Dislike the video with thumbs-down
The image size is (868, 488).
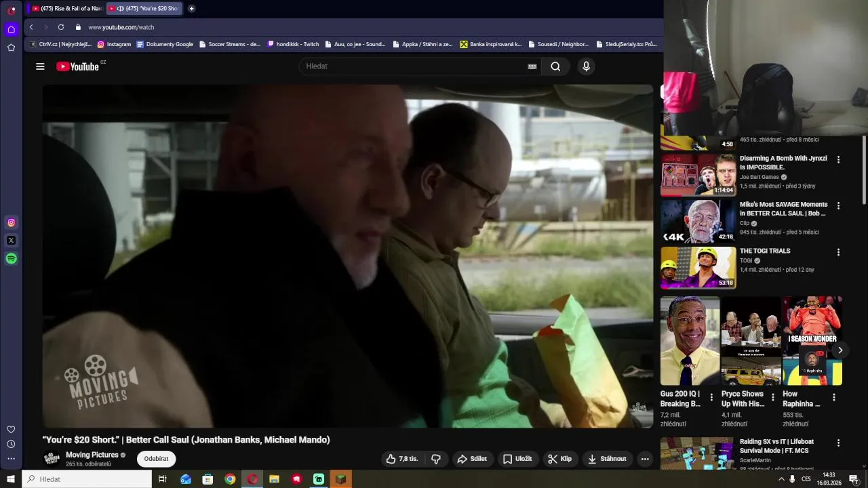(x=436, y=459)
